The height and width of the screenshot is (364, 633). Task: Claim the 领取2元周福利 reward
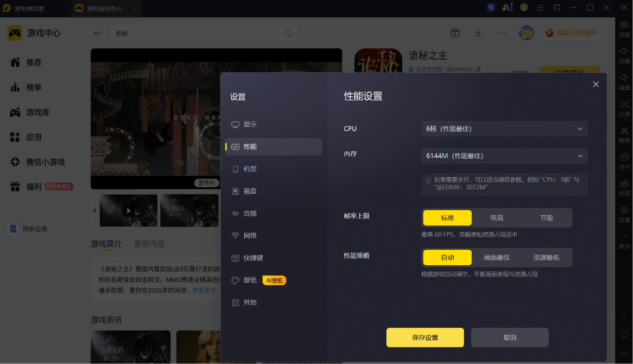(x=570, y=33)
